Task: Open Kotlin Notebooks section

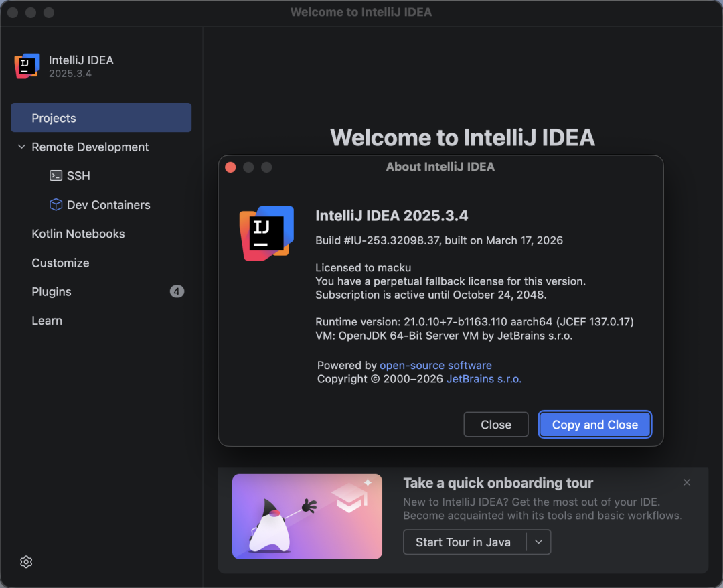Action: tap(78, 234)
